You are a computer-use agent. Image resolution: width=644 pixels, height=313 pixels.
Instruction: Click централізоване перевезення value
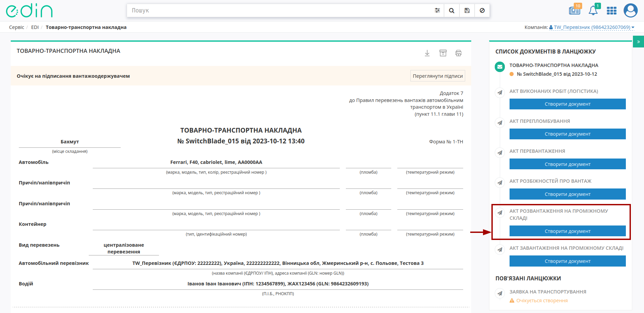coord(124,248)
